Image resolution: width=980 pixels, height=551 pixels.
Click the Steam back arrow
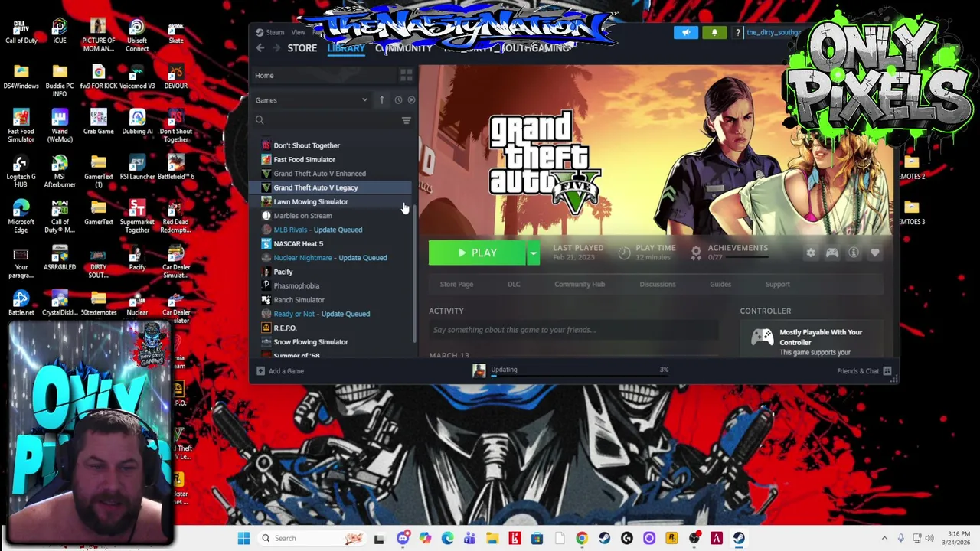tap(260, 48)
